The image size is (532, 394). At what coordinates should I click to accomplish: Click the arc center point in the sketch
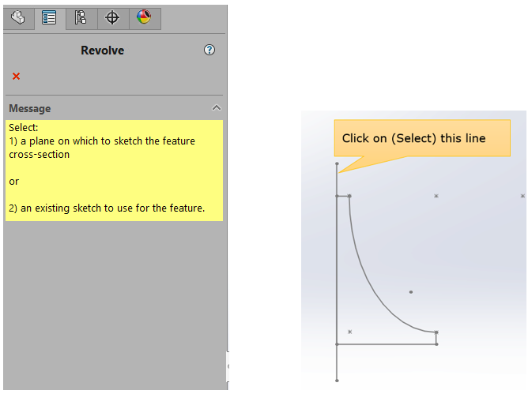411,291
